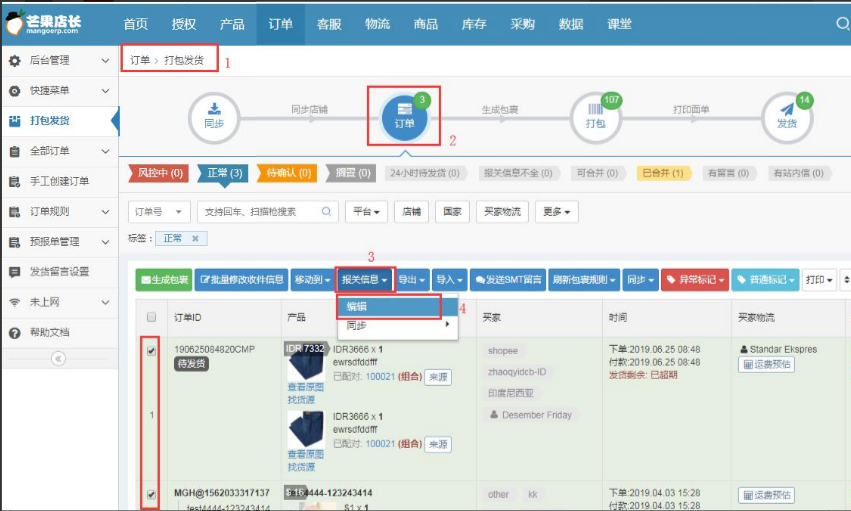The image size is (851, 511).
Task: Open the 平台 platform filter dropdown
Action: [367, 212]
